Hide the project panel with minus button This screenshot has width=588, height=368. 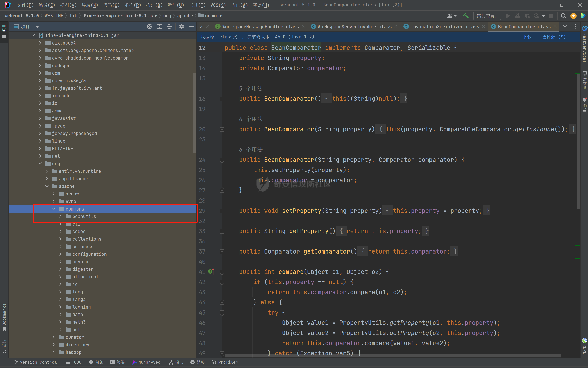(x=192, y=27)
